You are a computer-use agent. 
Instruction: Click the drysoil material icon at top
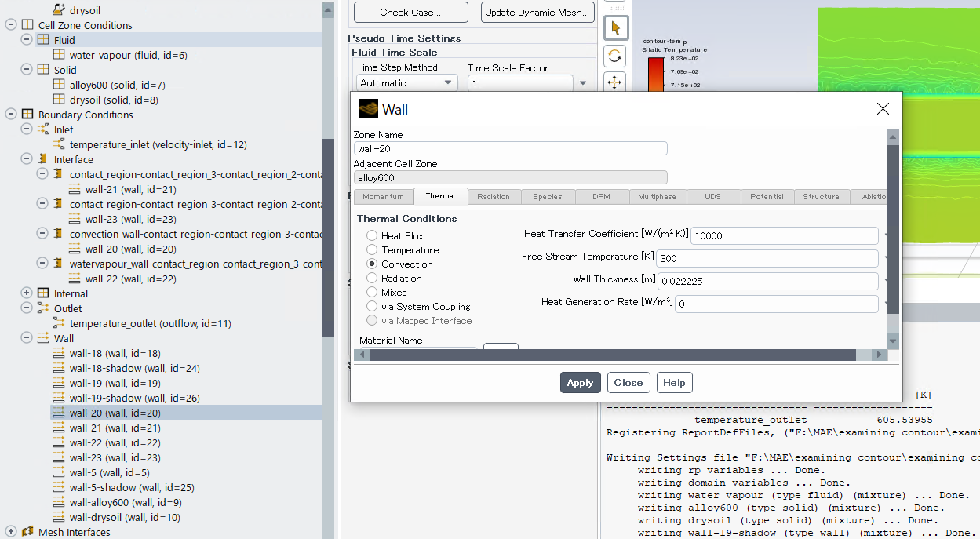59,9
